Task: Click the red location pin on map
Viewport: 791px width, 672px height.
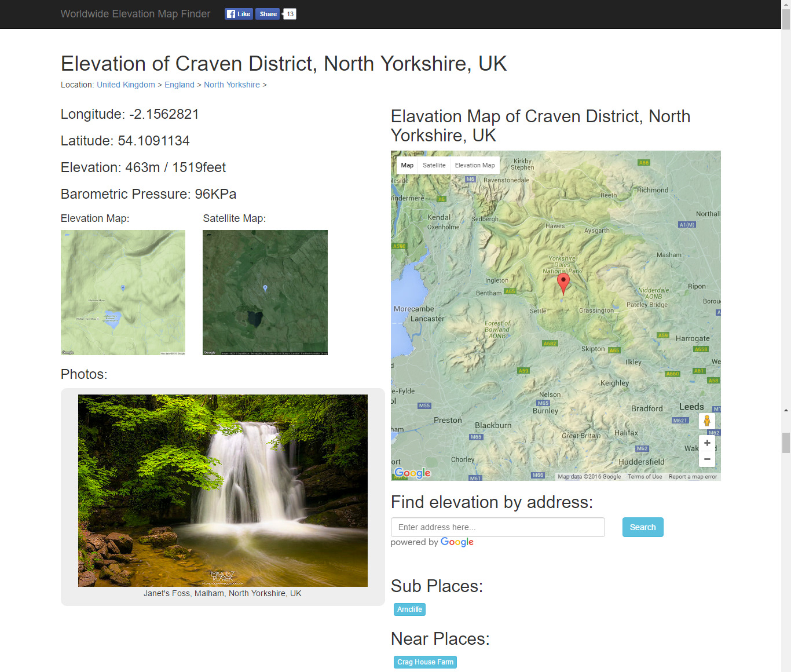Action: point(563,283)
